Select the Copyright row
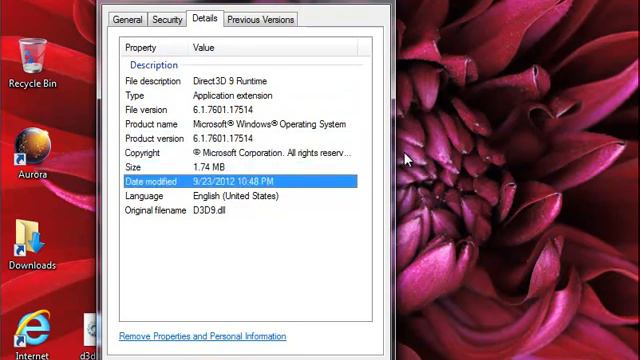Screen dimensions: 640x360 click(240, 153)
